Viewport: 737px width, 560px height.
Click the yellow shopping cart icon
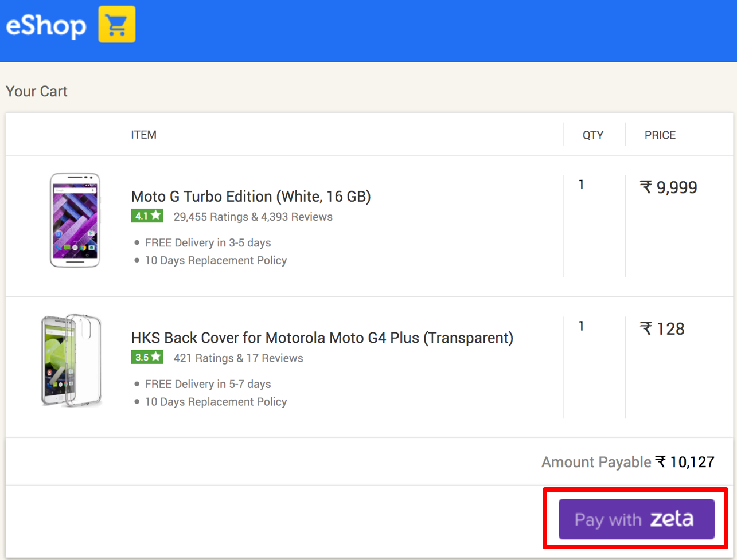pyautogui.click(x=117, y=24)
